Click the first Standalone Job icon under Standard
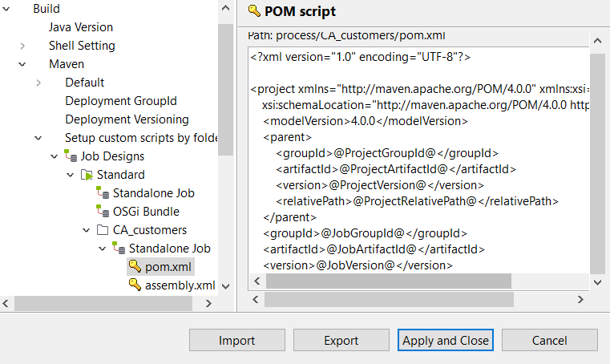Screen dimensions: 610x364 tap(103, 193)
